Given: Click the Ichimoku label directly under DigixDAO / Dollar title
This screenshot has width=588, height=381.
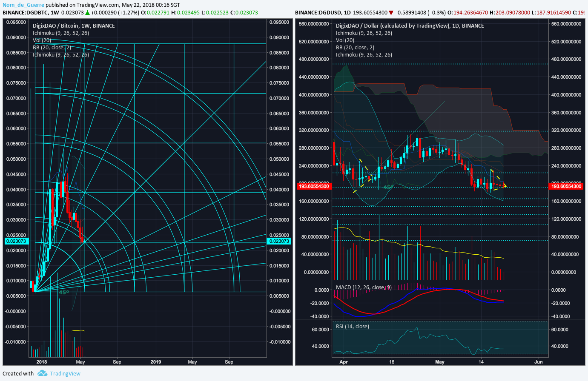Looking at the screenshot, I should click(x=364, y=33).
